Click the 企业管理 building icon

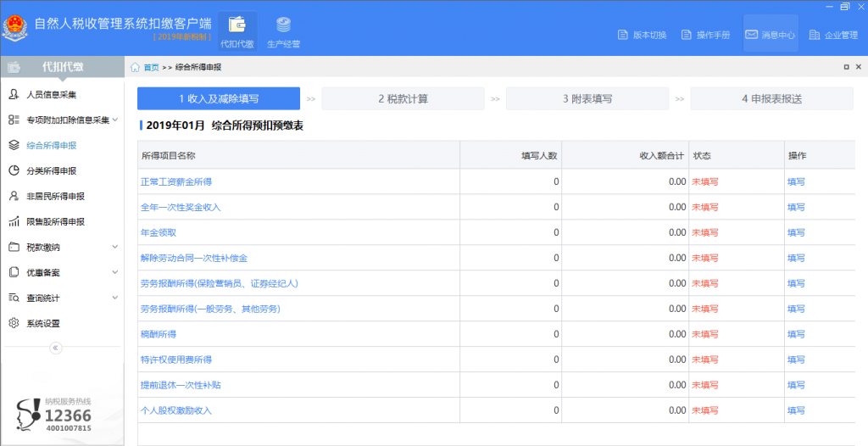click(815, 35)
